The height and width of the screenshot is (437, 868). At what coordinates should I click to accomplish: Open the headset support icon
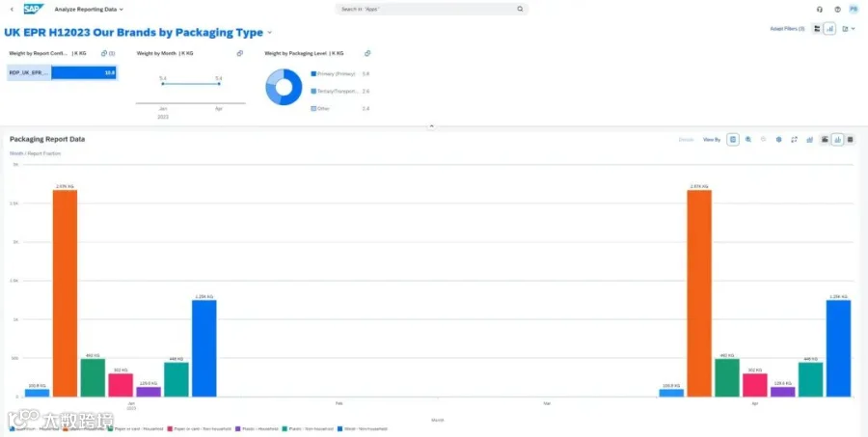click(x=820, y=10)
